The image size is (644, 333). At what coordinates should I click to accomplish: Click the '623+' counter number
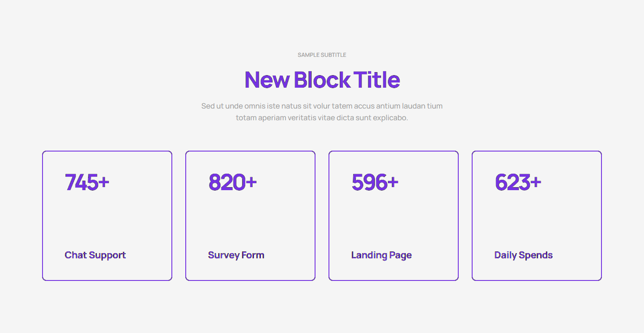[x=518, y=182]
